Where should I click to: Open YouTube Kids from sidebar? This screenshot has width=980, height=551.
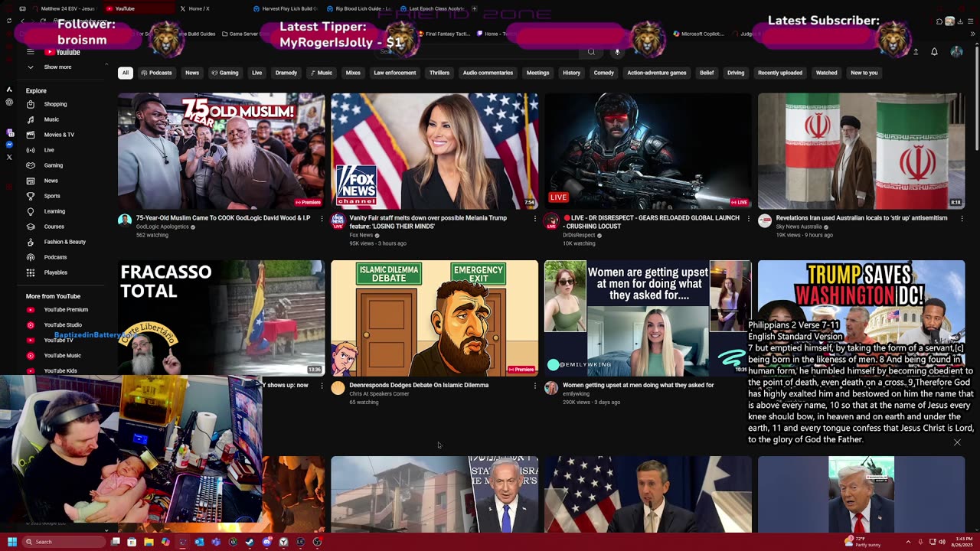60,371
